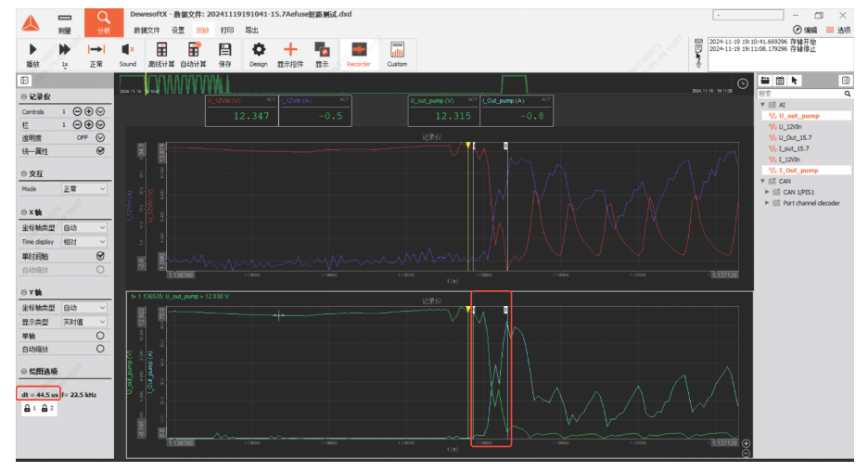868x472 pixels.
Task: Toggle the 统一属性 checkbox
Action: [100, 151]
